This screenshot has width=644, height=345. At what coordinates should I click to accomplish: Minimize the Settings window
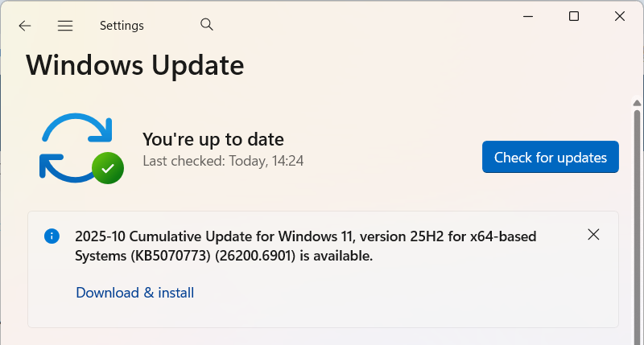(528, 16)
